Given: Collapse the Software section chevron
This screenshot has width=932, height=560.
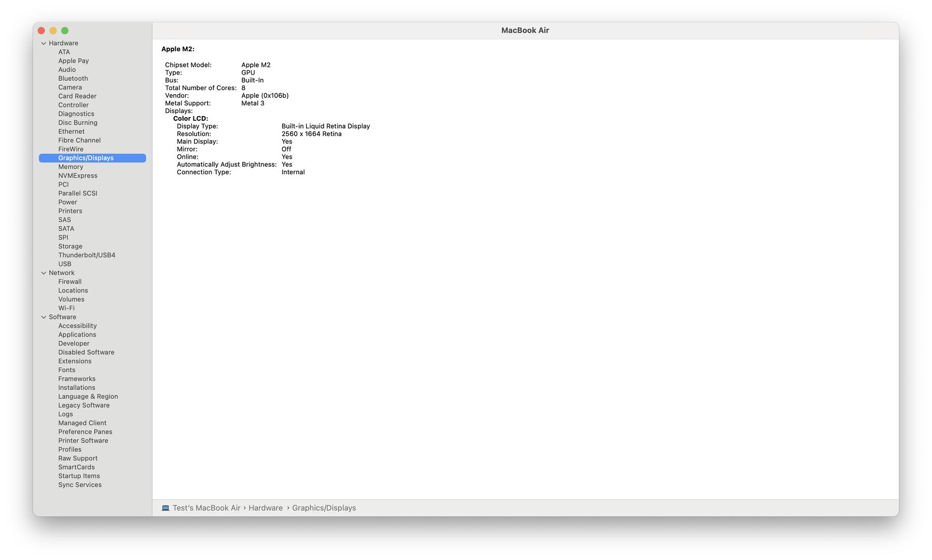Looking at the screenshot, I should [44, 317].
